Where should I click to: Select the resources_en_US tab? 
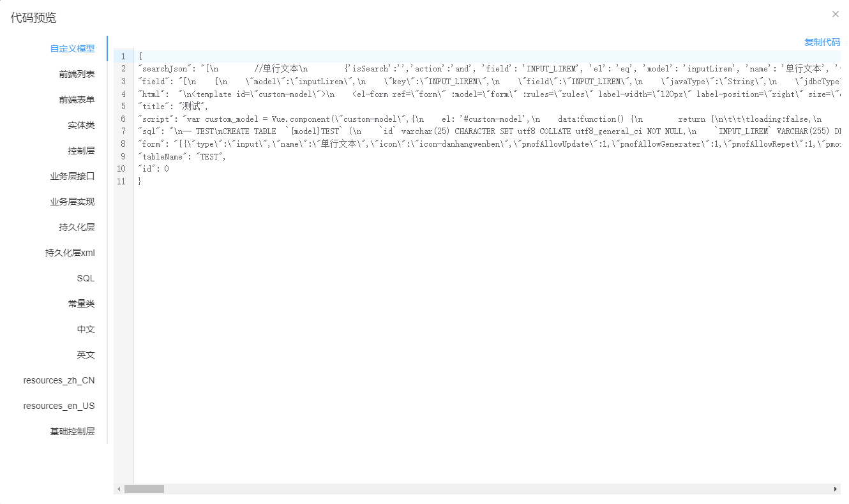click(59, 406)
